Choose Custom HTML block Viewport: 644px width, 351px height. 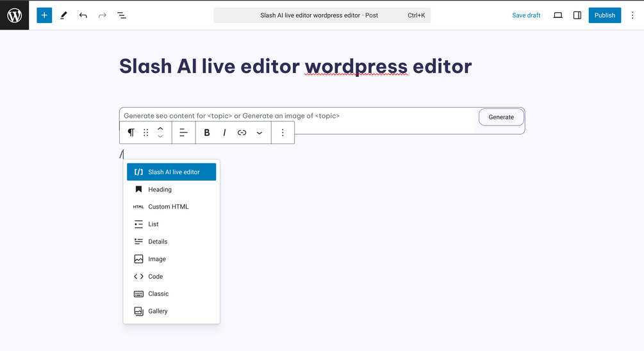coord(171,206)
